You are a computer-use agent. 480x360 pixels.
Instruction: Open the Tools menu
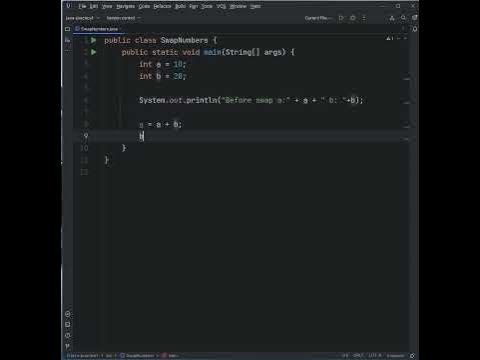(x=207, y=6)
